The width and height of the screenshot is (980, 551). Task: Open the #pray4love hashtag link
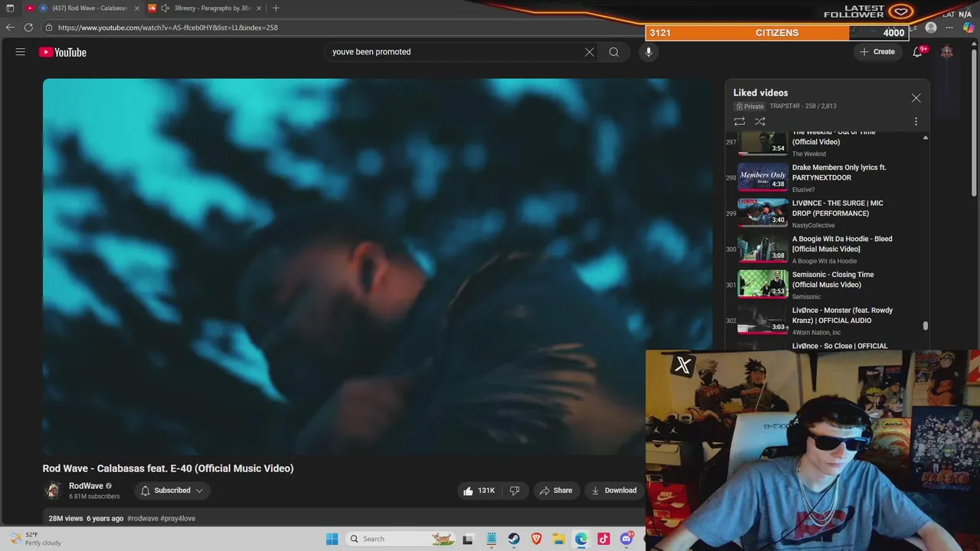click(178, 518)
